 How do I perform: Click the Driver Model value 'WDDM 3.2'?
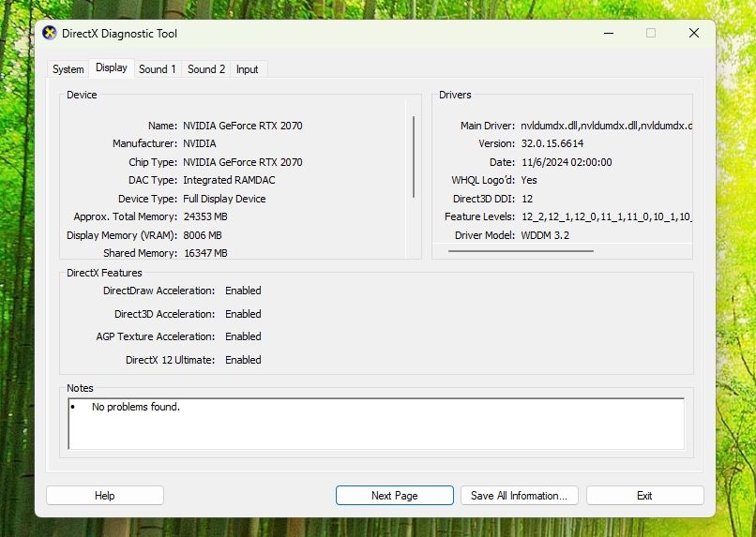tap(545, 235)
